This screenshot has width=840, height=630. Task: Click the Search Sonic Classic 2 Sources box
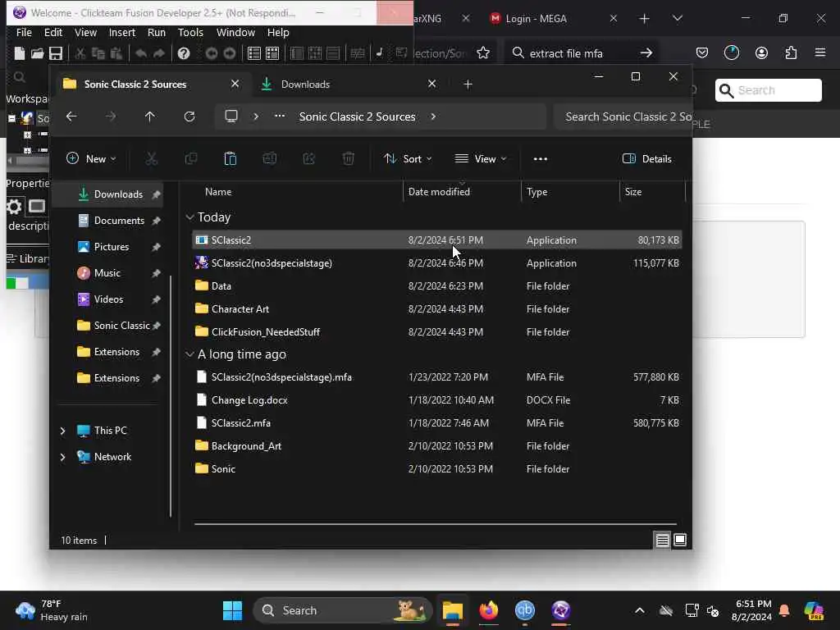click(x=623, y=116)
